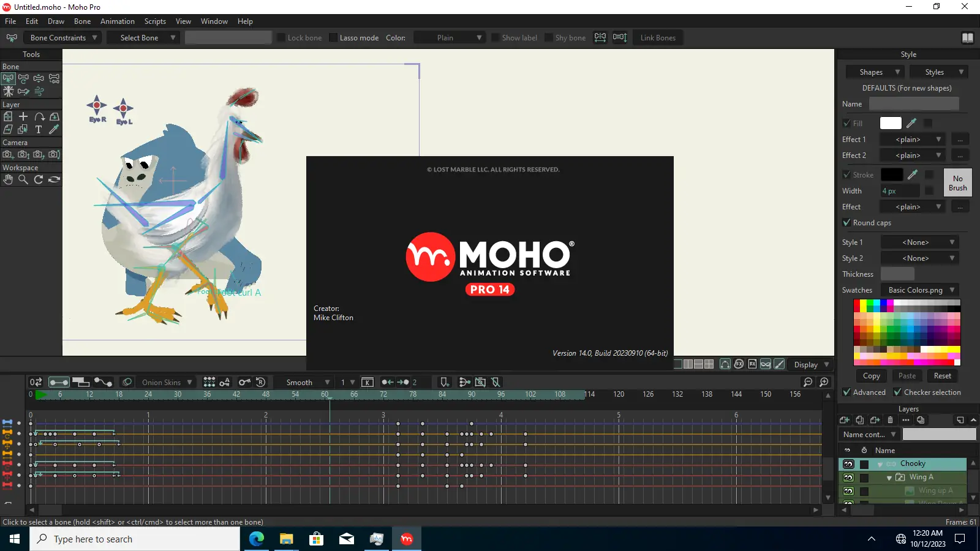Select the Select Bone tool
Viewport: 980px width, 551px height.
click(x=8, y=78)
